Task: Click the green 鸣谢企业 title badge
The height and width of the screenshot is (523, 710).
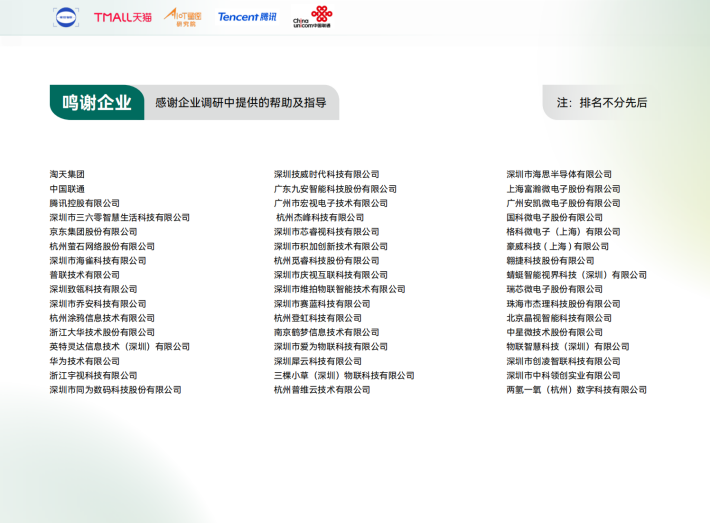Action: (x=96, y=102)
